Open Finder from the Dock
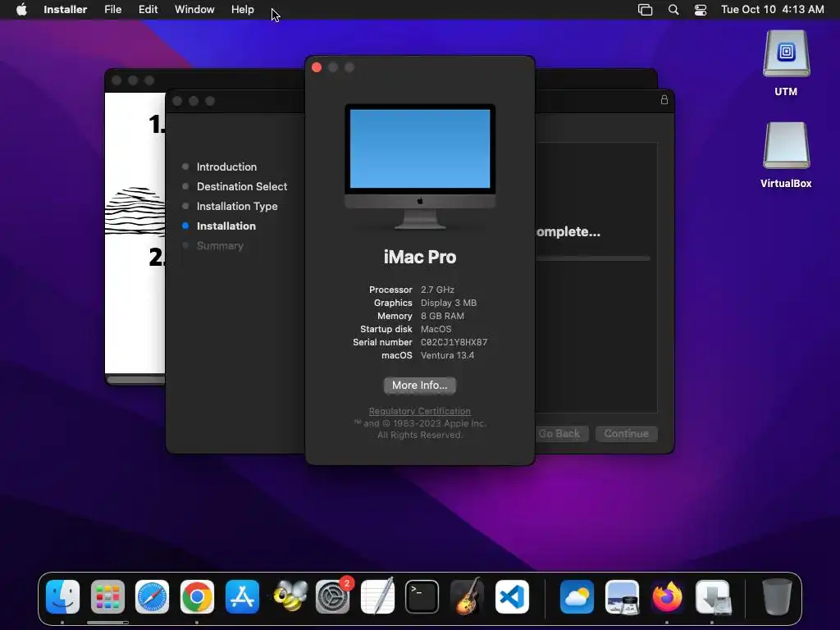Image resolution: width=840 pixels, height=630 pixels. click(62, 597)
